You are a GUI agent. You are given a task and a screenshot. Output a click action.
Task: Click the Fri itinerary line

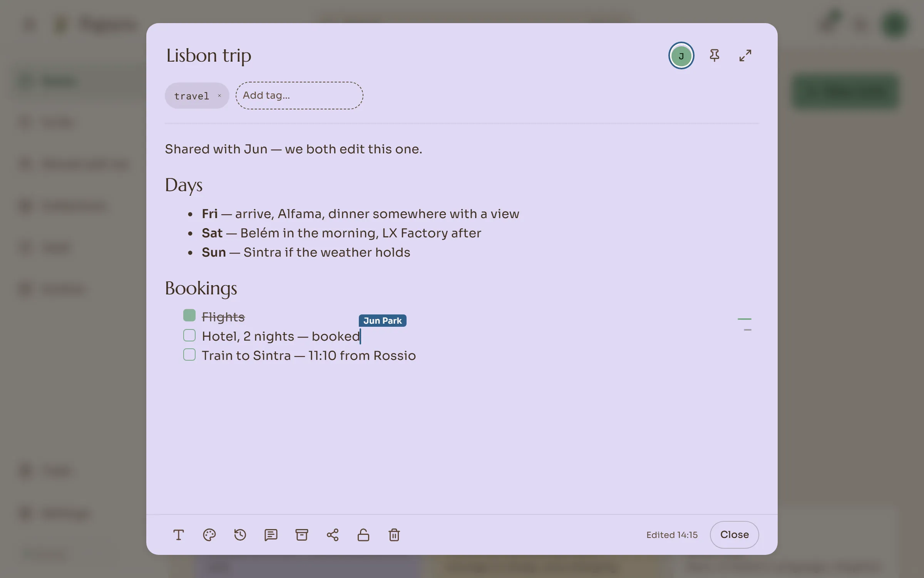[x=360, y=214]
